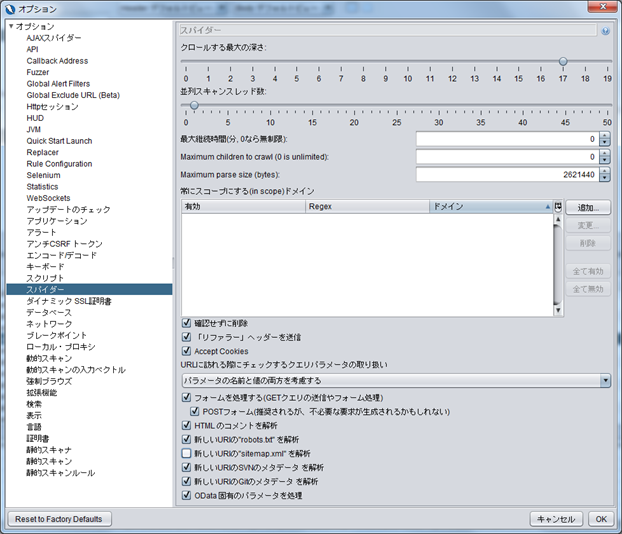Image resolution: width=622 pixels, height=534 pixels.
Task: Click the Regex column header
Action: (367, 206)
